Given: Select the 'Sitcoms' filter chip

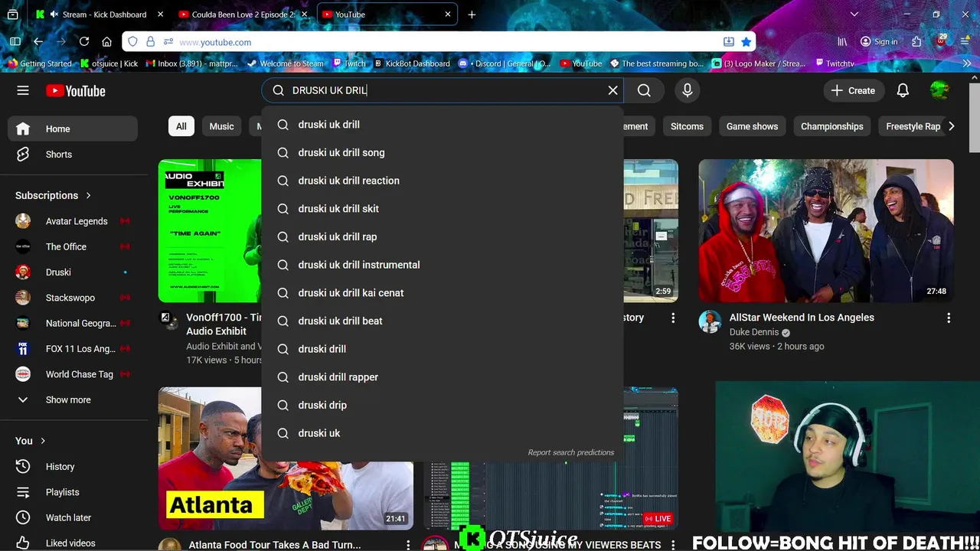Looking at the screenshot, I should (x=687, y=126).
